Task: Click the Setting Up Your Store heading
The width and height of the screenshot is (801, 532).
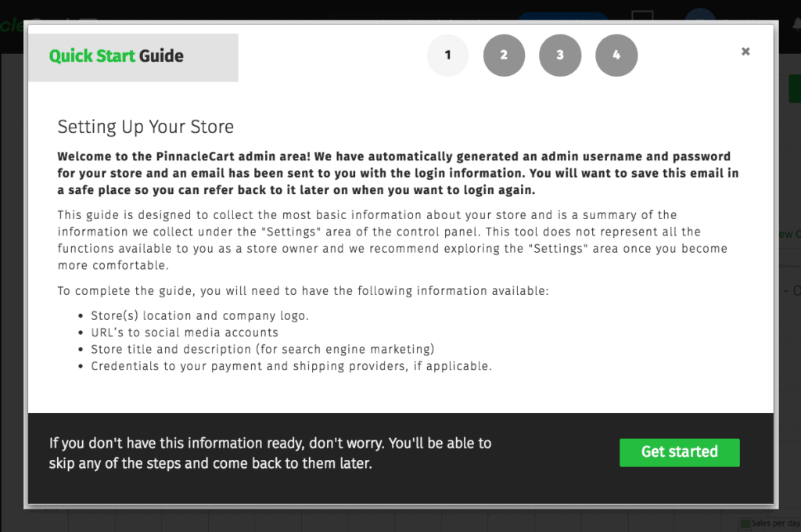Action: point(145,127)
